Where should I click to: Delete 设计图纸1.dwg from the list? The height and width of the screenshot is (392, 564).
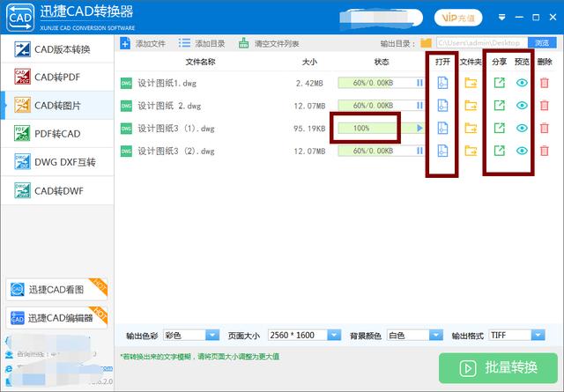545,83
